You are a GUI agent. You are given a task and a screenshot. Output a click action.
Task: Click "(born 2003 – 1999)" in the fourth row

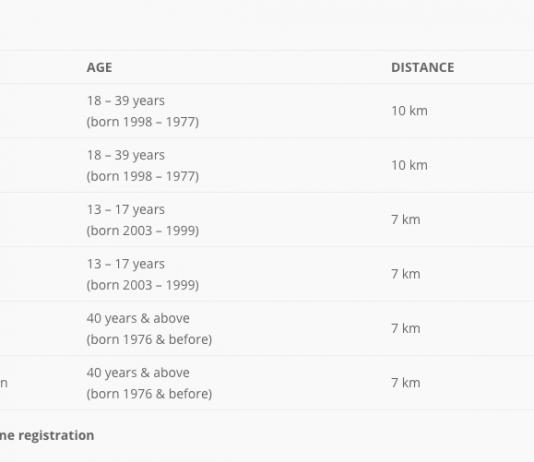tap(143, 285)
